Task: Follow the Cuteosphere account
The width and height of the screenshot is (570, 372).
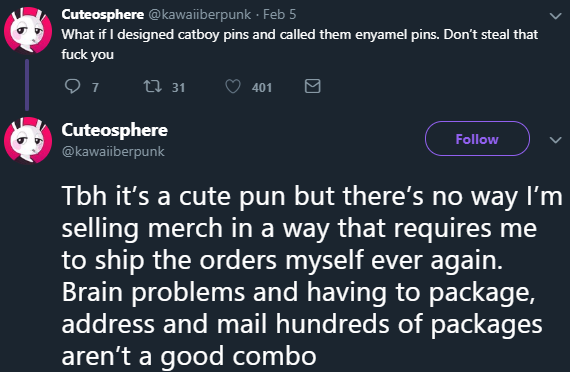Action: pyautogui.click(x=477, y=139)
